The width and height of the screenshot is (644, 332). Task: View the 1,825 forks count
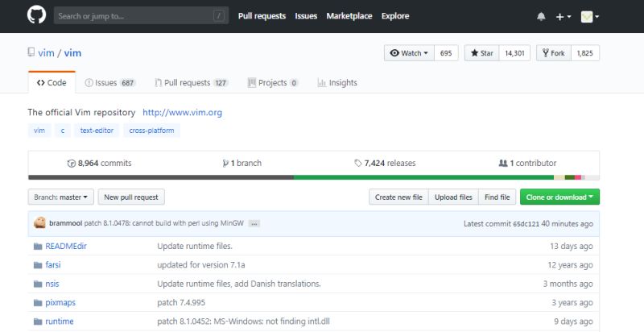click(585, 53)
